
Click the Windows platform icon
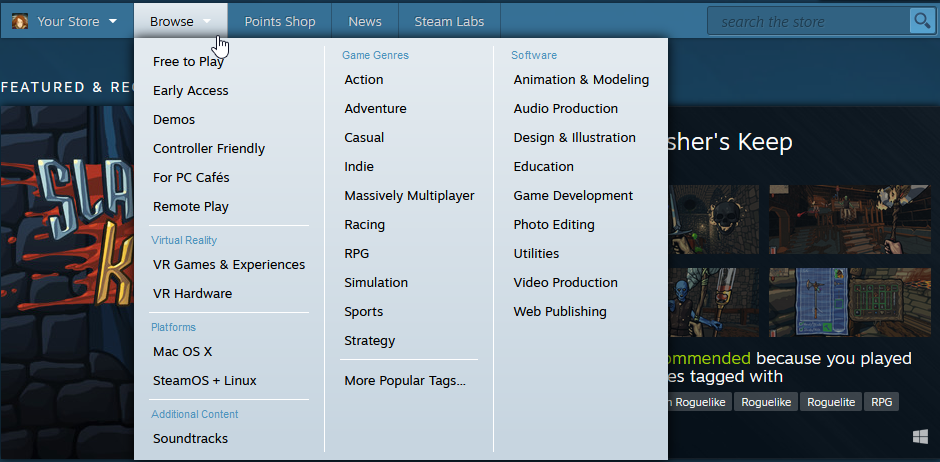click(920, 437)
